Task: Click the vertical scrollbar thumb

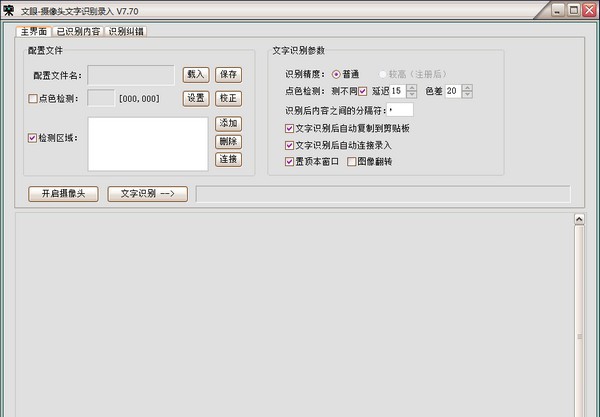Action: [579, 321]
